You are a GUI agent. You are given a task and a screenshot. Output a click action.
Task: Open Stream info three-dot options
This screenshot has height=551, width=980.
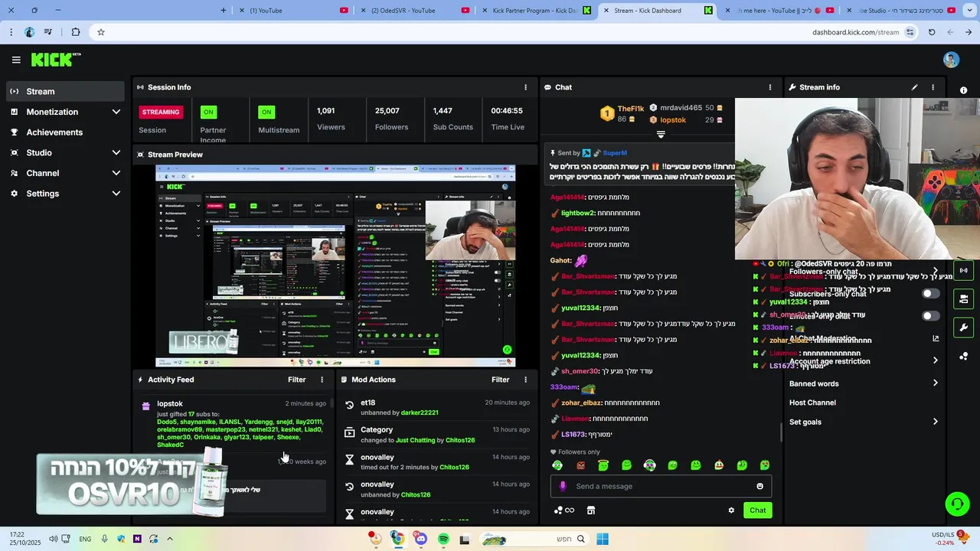(933, 87)
